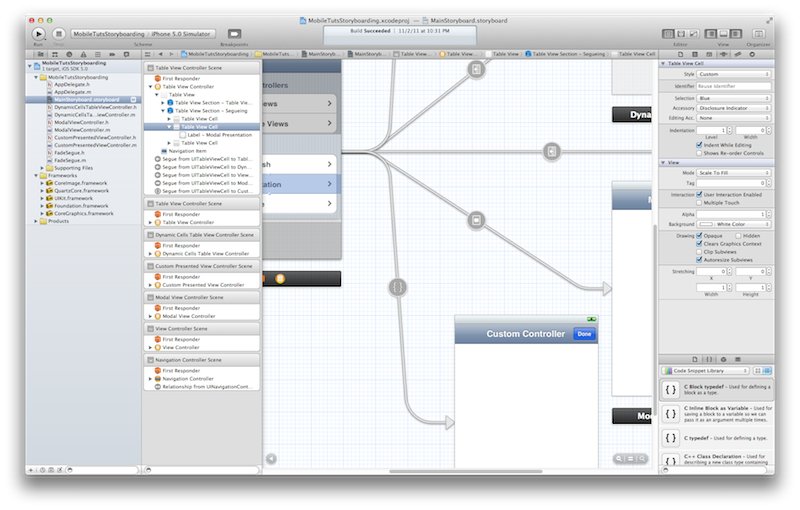Select MainStoryboard.storyboard in navigator
Screen dimensions: 800x510
(x=87, y=99)
